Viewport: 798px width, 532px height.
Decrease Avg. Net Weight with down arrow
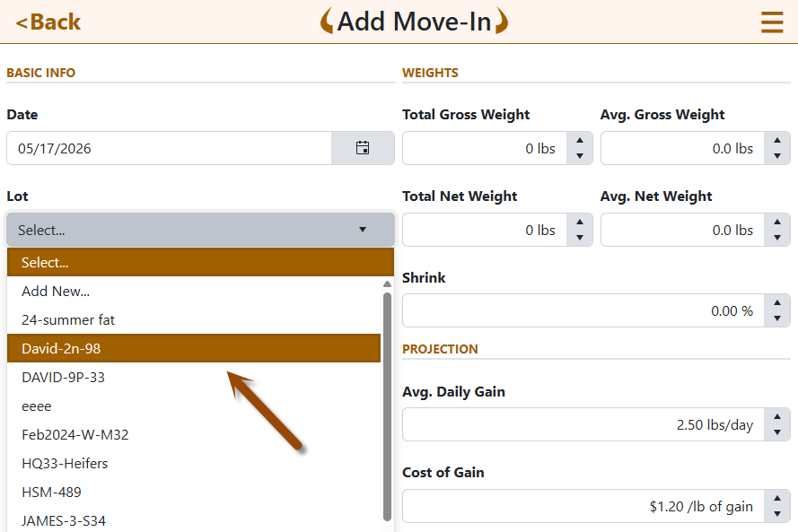777,237
